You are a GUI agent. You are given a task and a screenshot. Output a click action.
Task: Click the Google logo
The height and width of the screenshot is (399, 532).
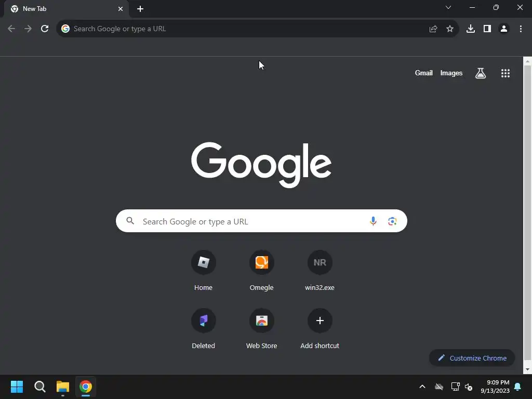[261, 165]
